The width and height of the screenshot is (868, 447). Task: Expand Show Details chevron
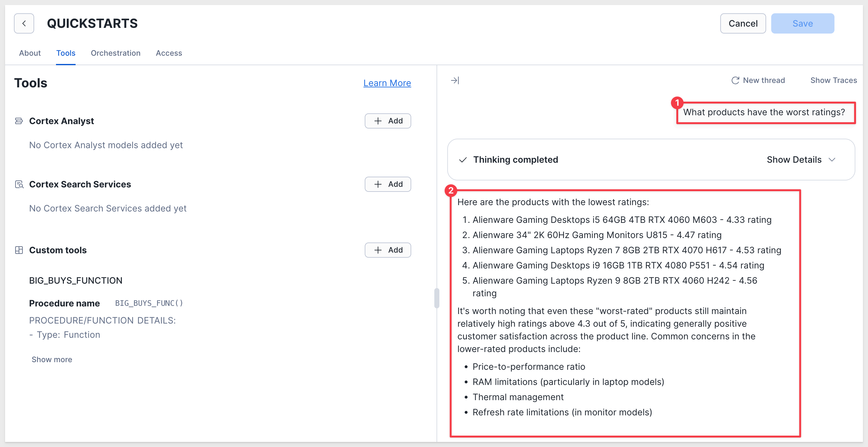(x=832, y=160)
